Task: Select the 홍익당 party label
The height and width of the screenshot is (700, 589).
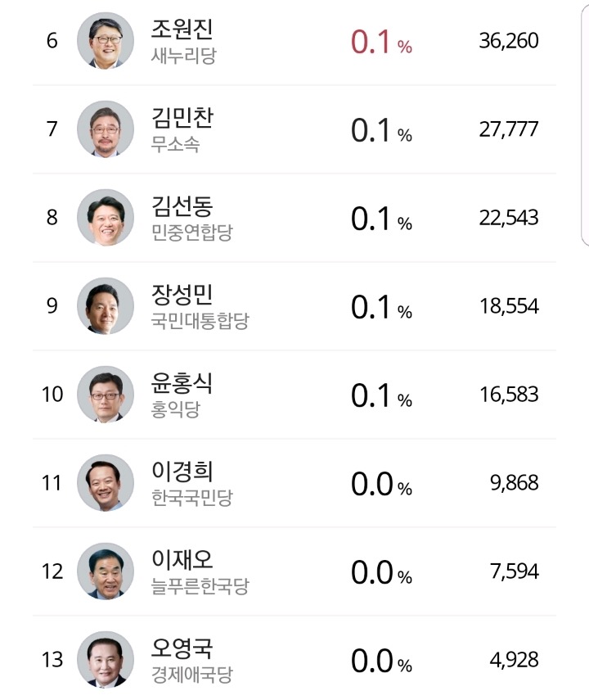Action: [176, 409]
